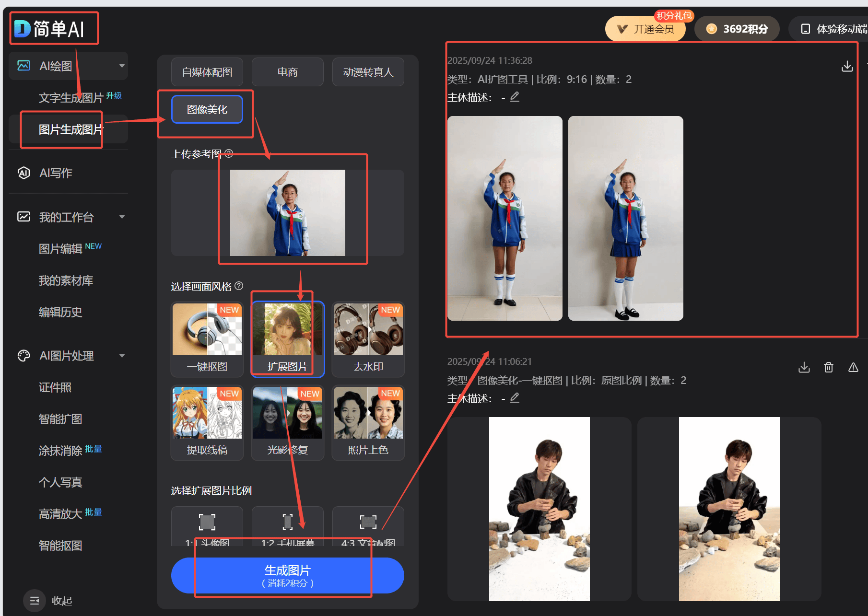868x616 pixels.
Task: Open the 文字生成图片 menu item
Action: 71,98
